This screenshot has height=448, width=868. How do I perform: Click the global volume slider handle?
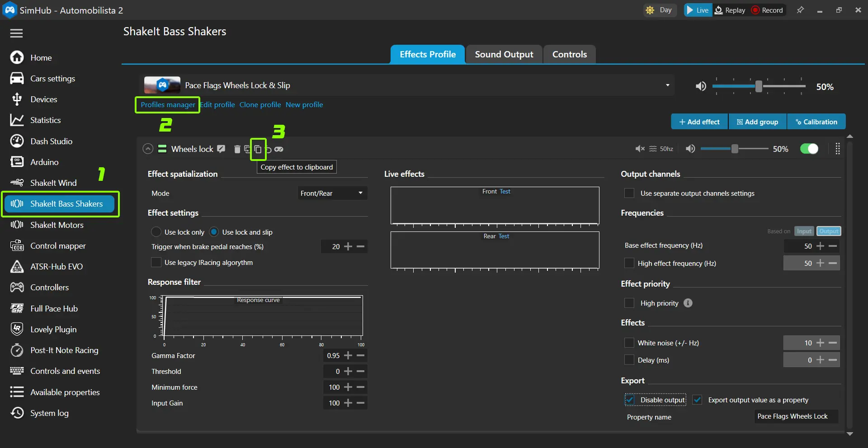tap(759, 86)
